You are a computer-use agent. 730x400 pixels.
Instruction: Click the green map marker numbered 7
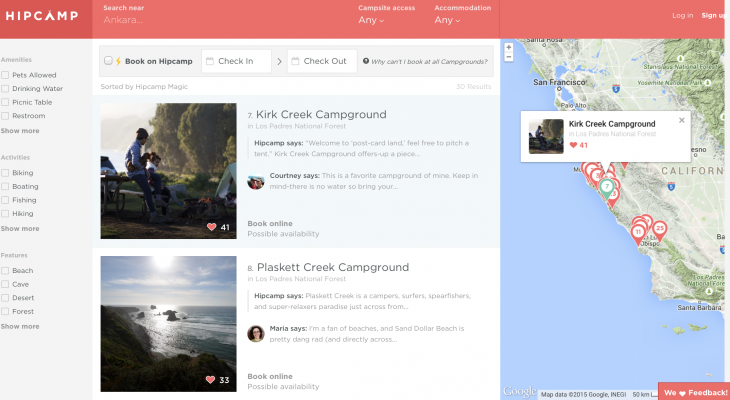pyautogui.click(x=606, y=185)
